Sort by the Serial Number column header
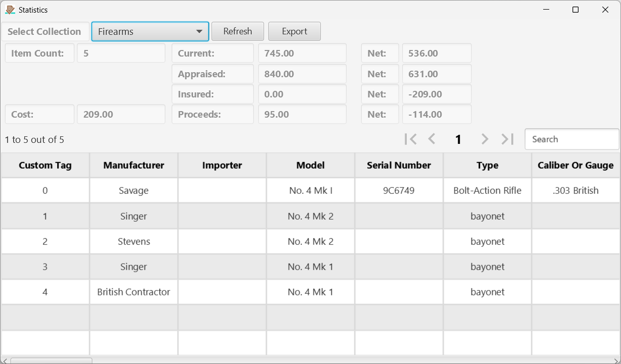This screenshot has height=364, width=621. tap(399, 165)
